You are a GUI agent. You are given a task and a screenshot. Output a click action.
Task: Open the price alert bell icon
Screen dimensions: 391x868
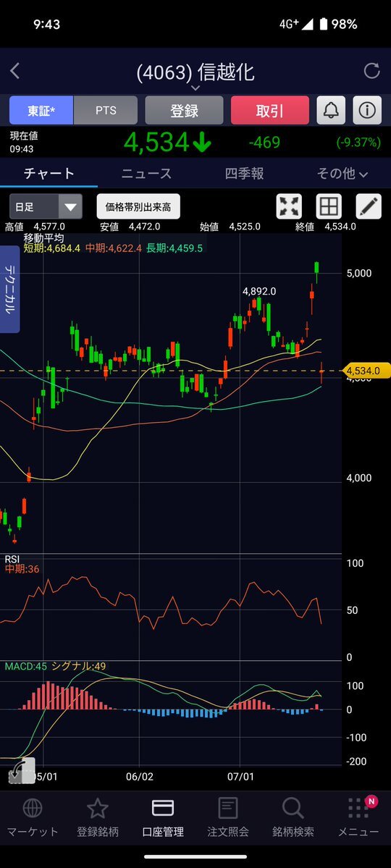pos(331,110)
